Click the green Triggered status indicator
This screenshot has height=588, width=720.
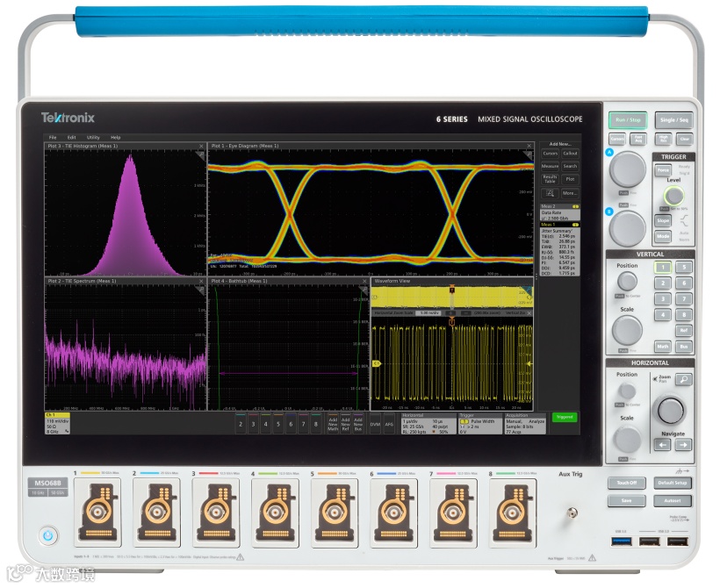(x=565, y=417)
